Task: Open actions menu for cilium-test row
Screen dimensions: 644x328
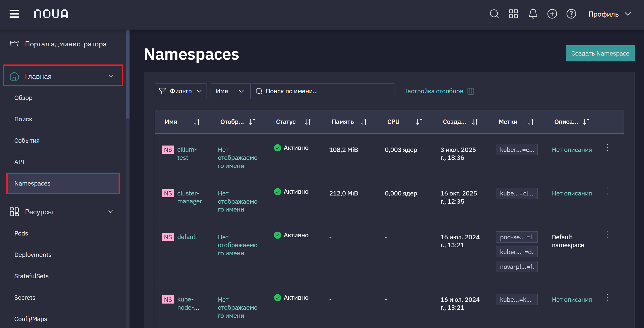Action: click(x=607, y=148)
